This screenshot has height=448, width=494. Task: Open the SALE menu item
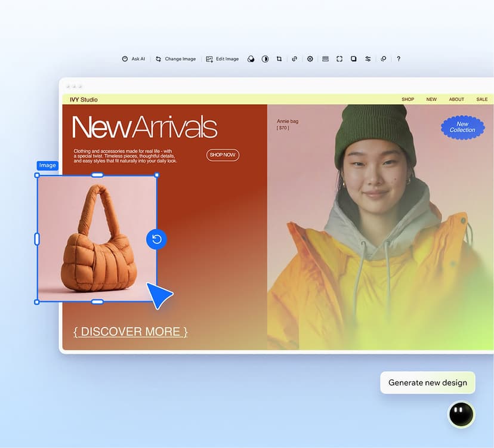coord(482,99)
